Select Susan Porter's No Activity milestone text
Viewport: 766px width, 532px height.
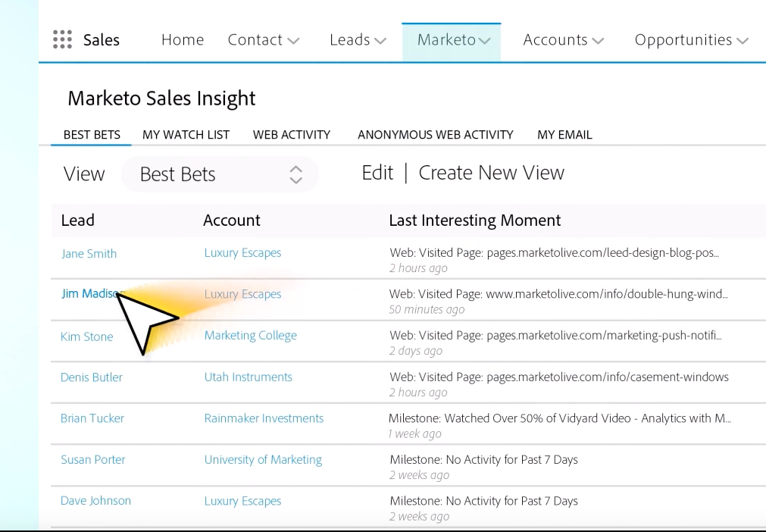point(483,460)
